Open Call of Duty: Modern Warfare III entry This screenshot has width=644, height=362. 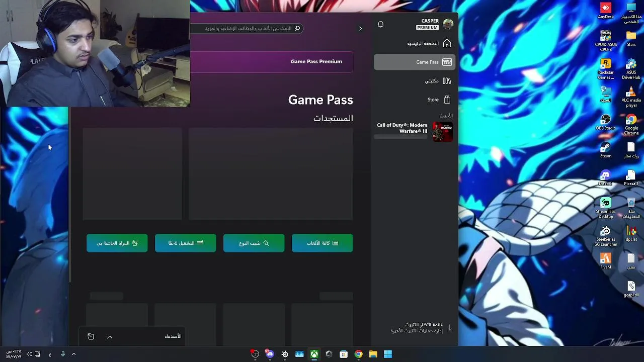pyautogui.click(x=415, y=132)
